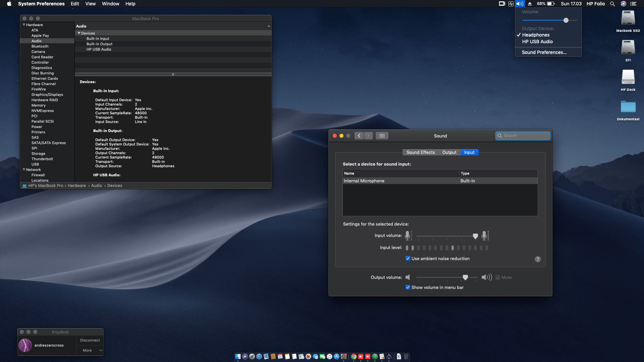Open the HP Folio user menu
The image size is (644, 362).
[x=596, y=4]
